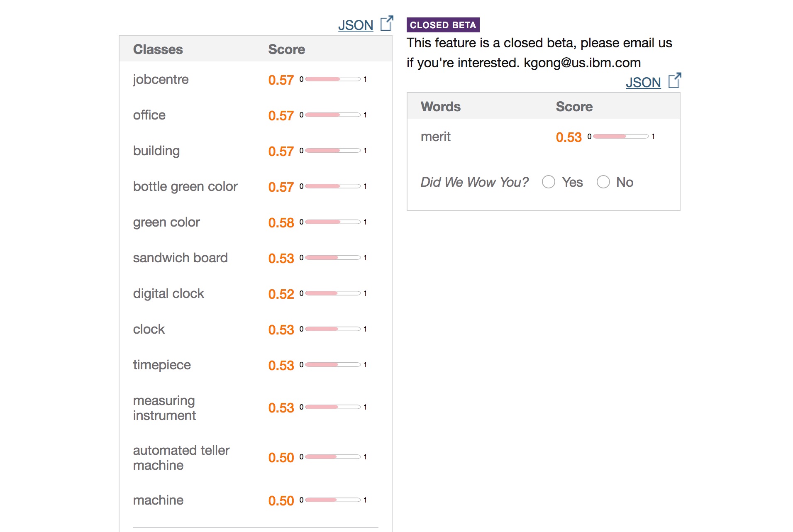Open external link icon beside Classes JSON
Screen dimensions: 793x532
[386, 24]
